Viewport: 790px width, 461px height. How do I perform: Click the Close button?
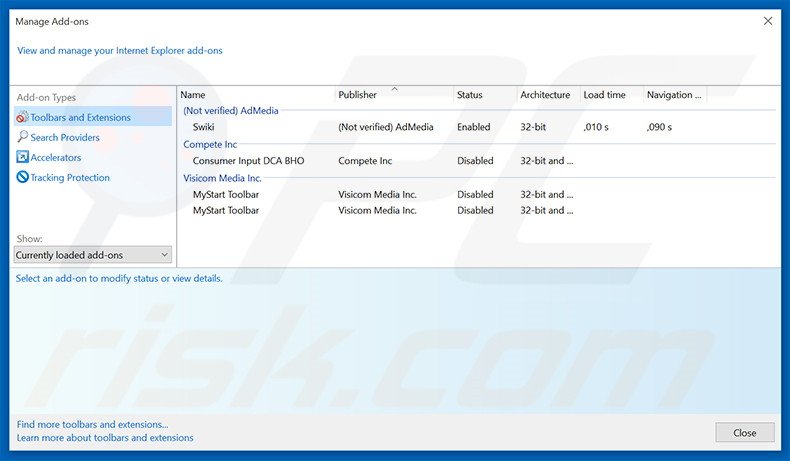pyautogui.click(x=745, y=433)
